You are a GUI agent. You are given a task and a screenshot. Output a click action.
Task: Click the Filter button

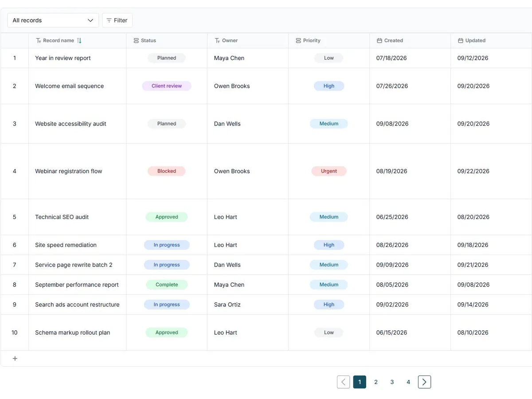[x=117, y=20]
